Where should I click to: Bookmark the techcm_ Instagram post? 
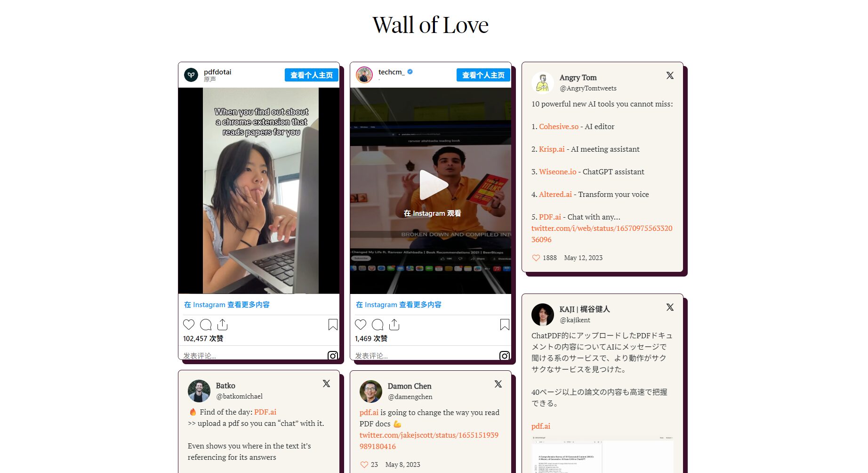coord(505,325)
